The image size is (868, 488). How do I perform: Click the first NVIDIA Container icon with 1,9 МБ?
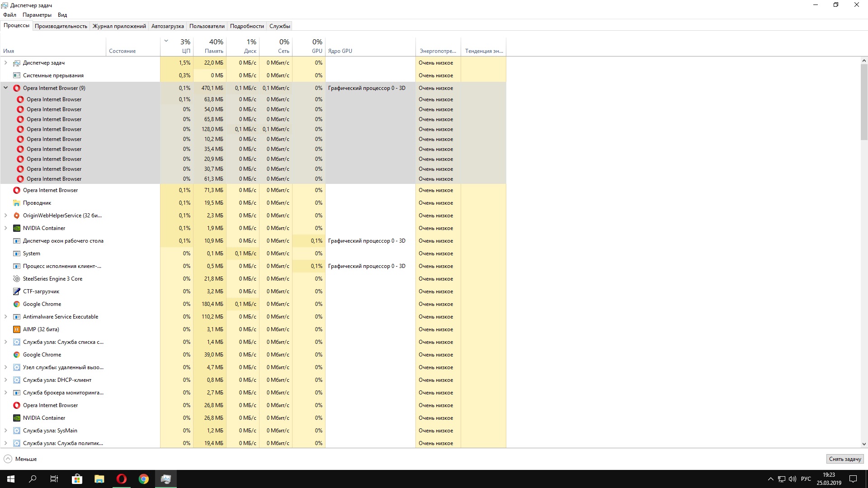pos(17,228)
